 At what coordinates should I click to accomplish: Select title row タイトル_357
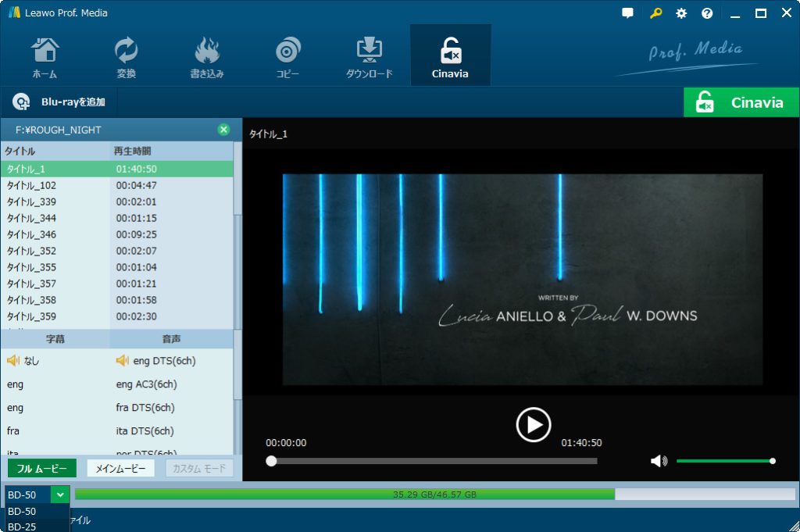[117, 283]
